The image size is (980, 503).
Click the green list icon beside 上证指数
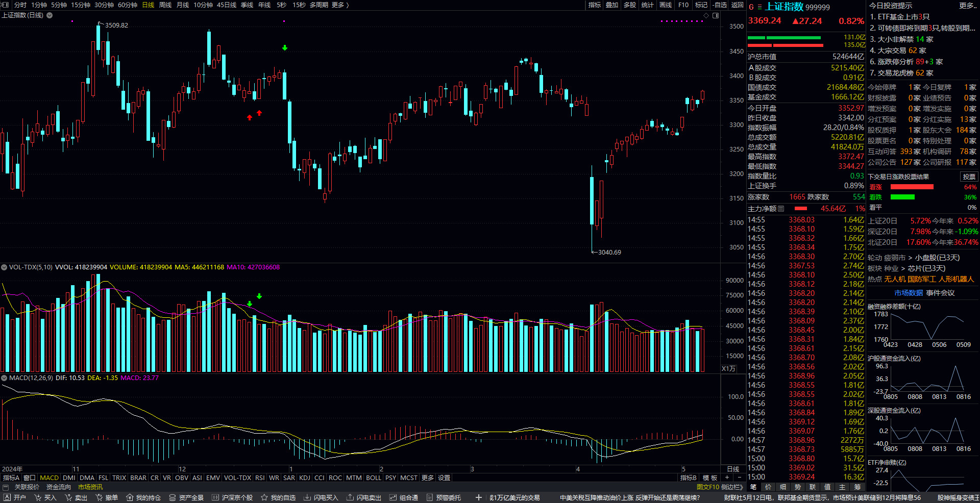[759, 7]
